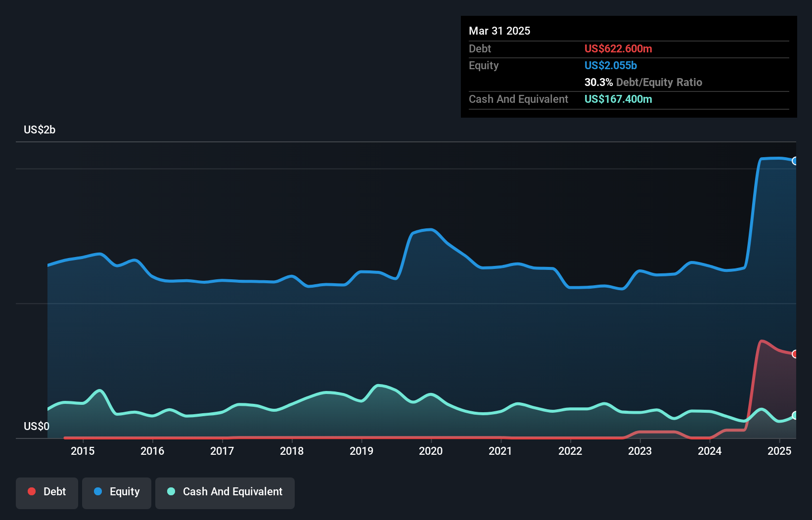Click the 2018 x-axis label
The height and width of the screenshot is (520, 812).
coord(292,451)
